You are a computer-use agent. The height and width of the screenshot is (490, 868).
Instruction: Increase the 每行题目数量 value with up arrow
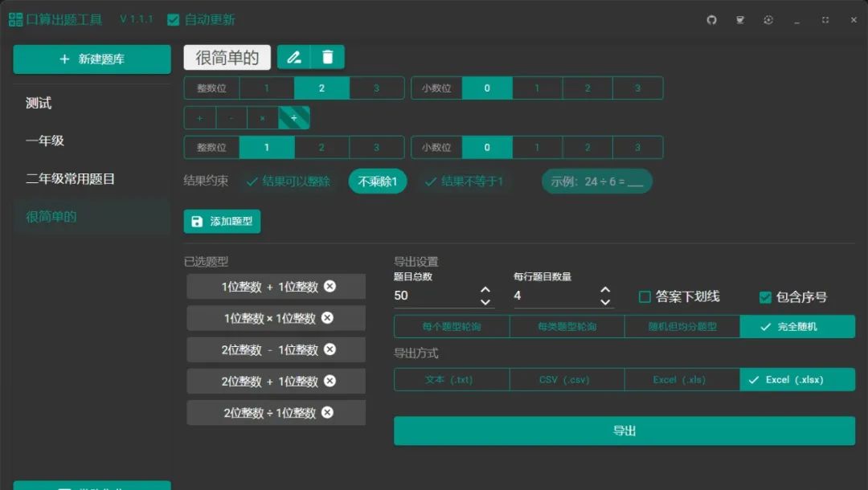tap(605, 290)
